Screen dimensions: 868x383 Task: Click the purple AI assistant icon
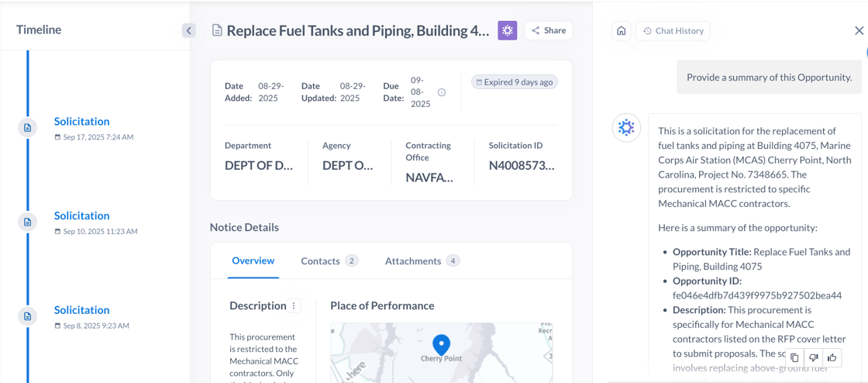tap(507, 30)
